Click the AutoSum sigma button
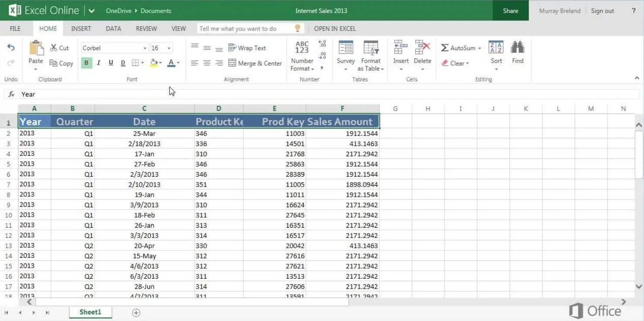The height and width of the screenshot is (321, 644). 445,48
